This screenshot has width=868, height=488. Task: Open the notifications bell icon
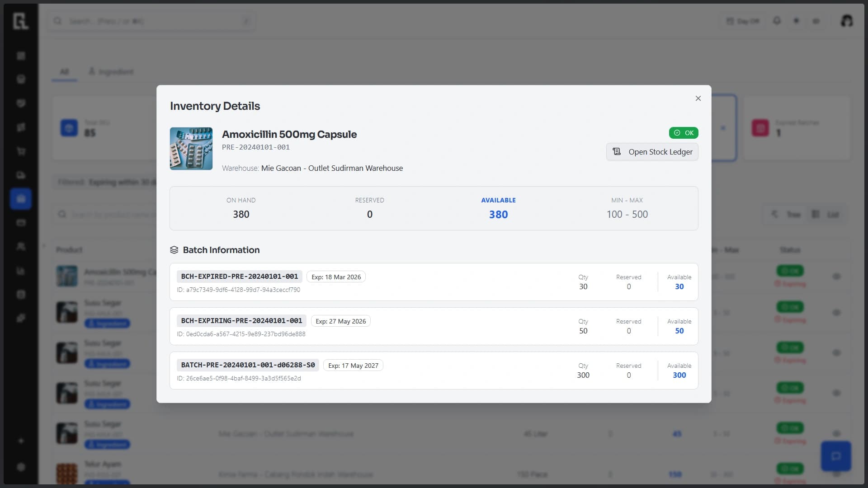777,21
